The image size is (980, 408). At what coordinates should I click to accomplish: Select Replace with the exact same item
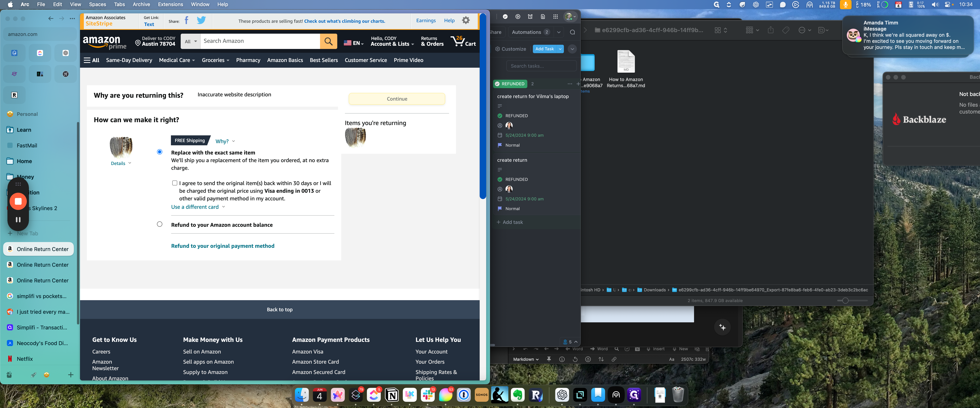(159, 152)
